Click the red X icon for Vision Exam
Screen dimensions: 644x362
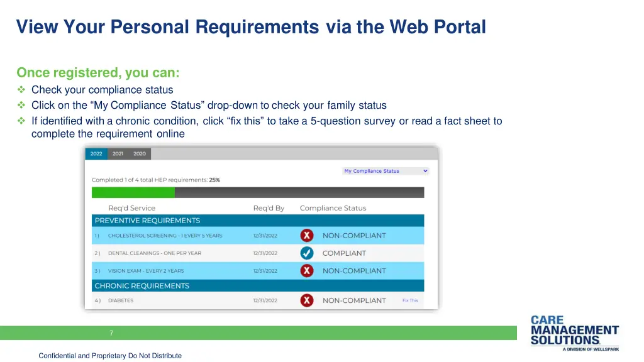pyautogui.click(x=307, y=271)
